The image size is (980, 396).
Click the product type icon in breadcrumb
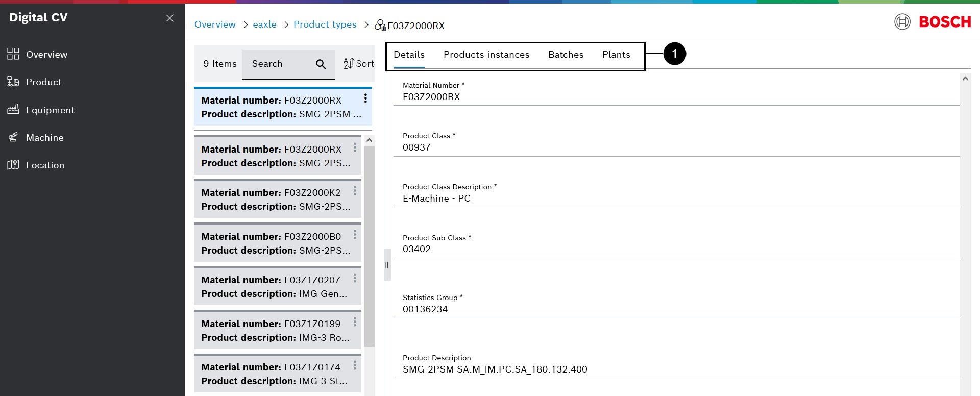coord(380,26)
